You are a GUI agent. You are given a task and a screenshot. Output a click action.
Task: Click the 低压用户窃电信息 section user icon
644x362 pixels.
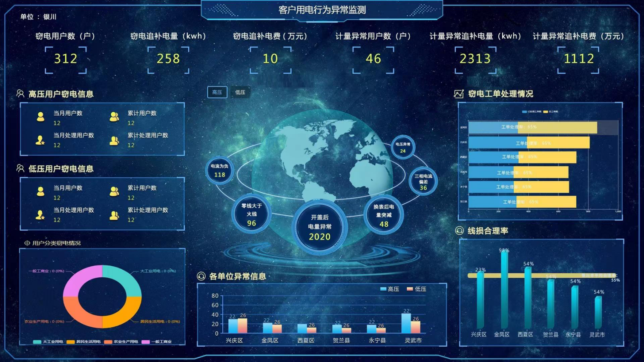pyautogui.click(x=20, y=168)
